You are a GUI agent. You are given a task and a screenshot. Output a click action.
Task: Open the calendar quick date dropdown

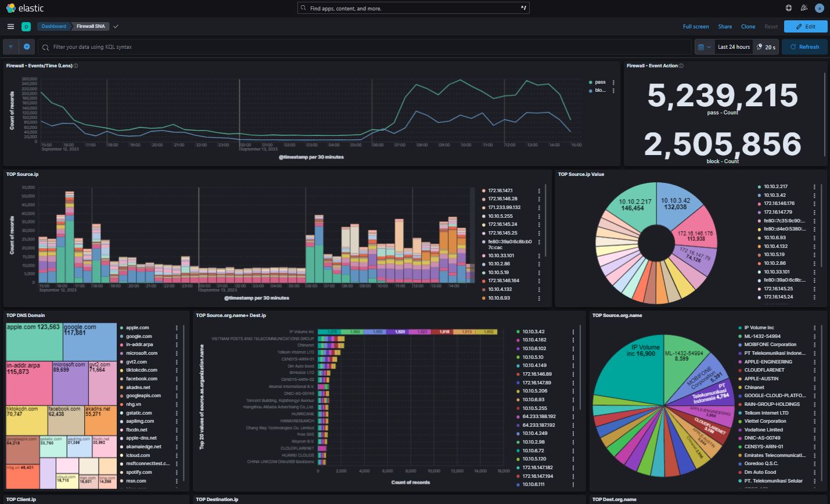point(704,47)
